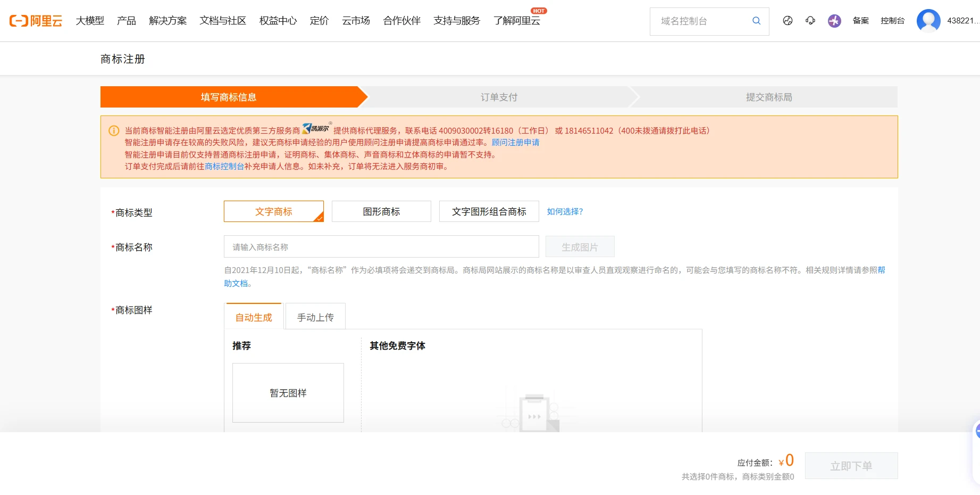Open the globe language/region icon
The image size is (980, 495).
(788, 21)
